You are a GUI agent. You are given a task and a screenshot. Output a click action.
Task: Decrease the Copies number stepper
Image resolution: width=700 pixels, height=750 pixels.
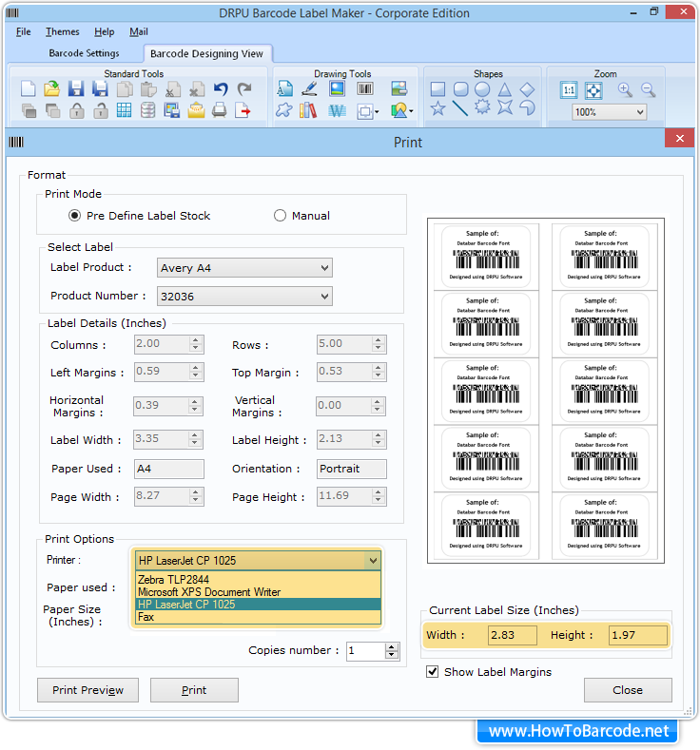pos(392,655)
